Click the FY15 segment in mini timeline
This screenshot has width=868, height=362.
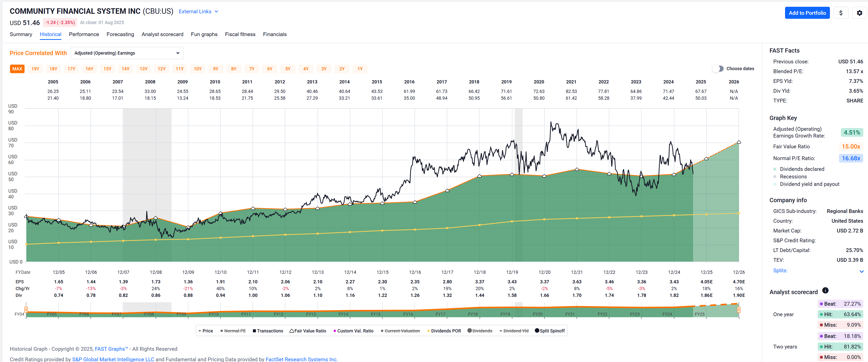pos(375,314)
